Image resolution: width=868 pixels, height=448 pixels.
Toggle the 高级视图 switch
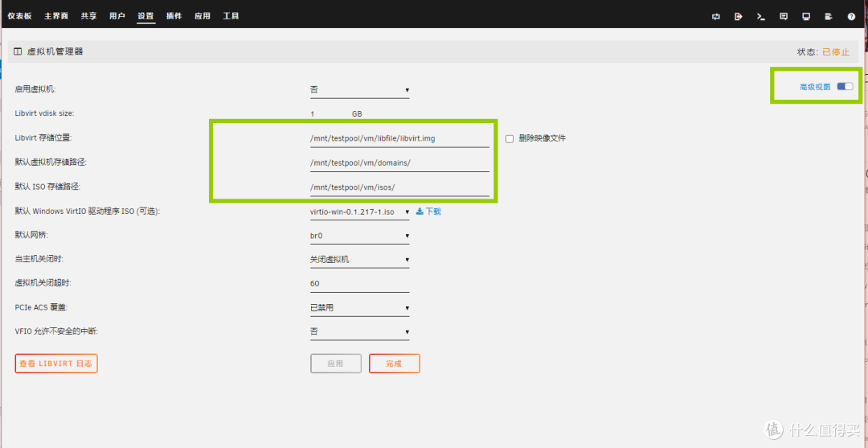(845, 87)
